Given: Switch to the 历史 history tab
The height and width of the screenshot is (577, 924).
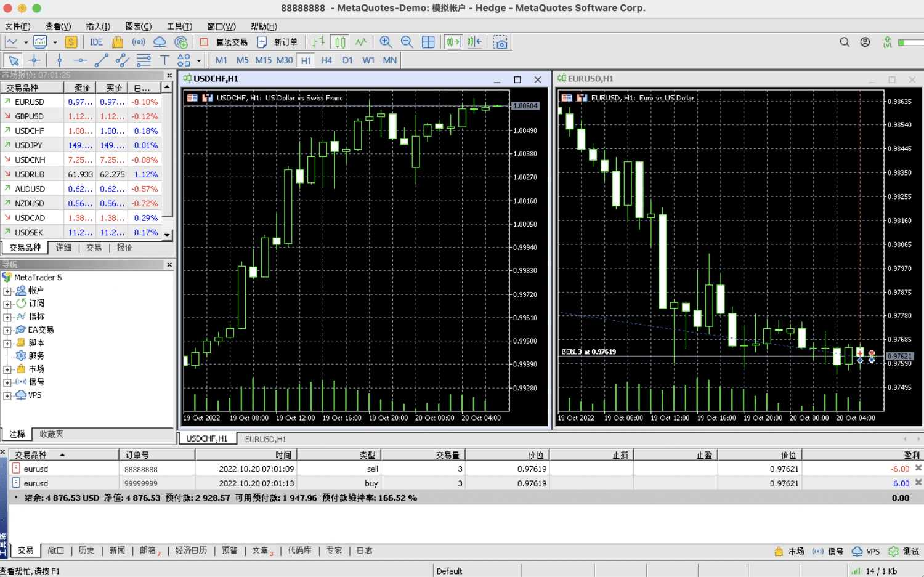Looking at the screenshot, I should point(86,551).
